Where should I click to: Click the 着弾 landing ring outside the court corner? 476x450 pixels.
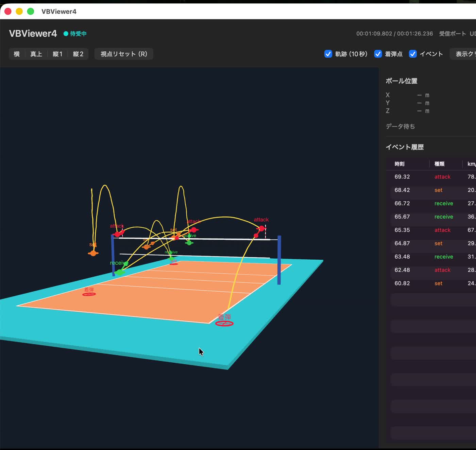click(224, 324)
